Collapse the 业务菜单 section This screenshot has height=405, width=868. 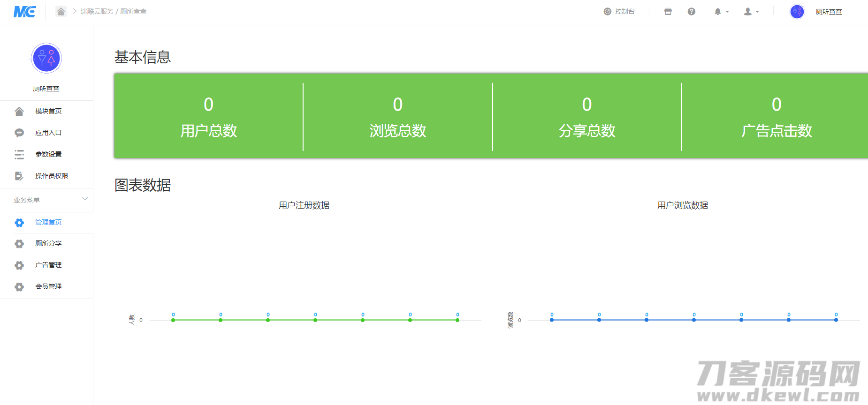tap(85, 199)
